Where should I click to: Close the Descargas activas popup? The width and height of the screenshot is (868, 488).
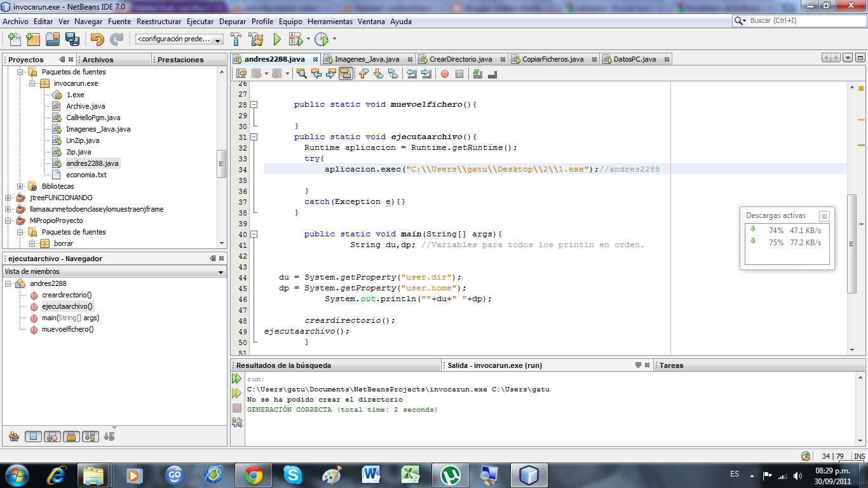point(824,216)
